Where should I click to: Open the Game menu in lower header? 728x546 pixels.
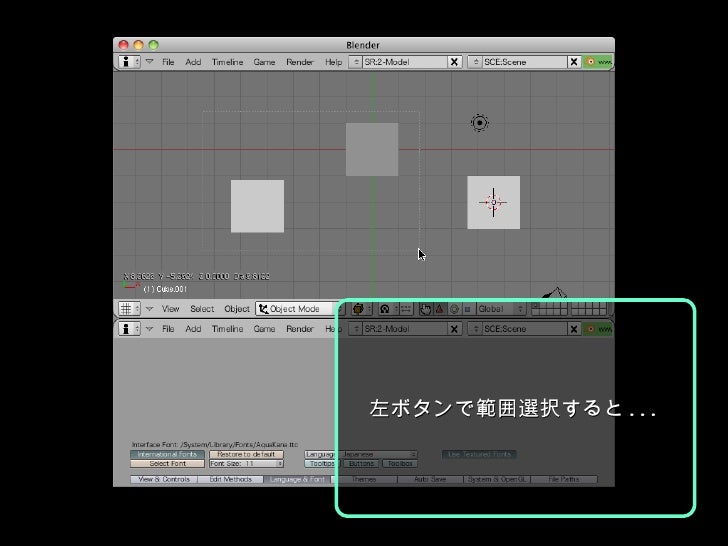pos(264,329)
